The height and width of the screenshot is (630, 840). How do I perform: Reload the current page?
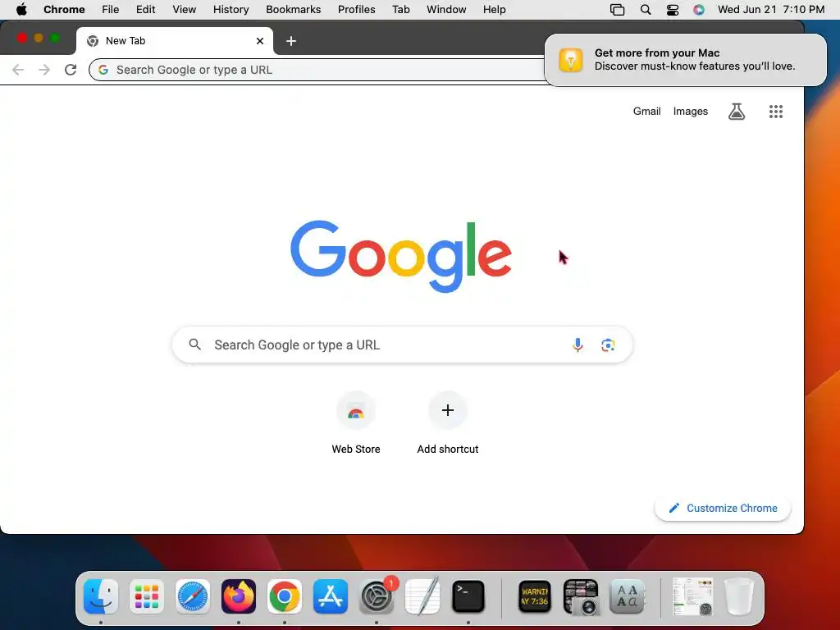(71, 70)
